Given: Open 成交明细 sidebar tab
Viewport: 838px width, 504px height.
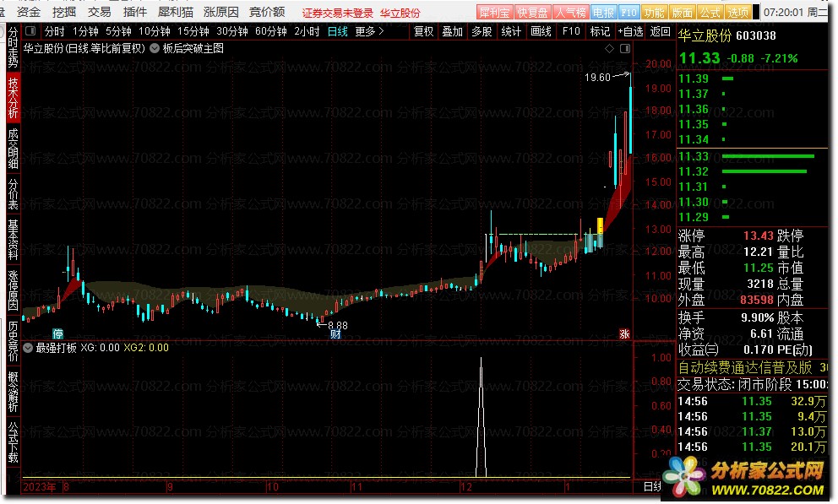Looking at the screenshot, I should point(13,149).
